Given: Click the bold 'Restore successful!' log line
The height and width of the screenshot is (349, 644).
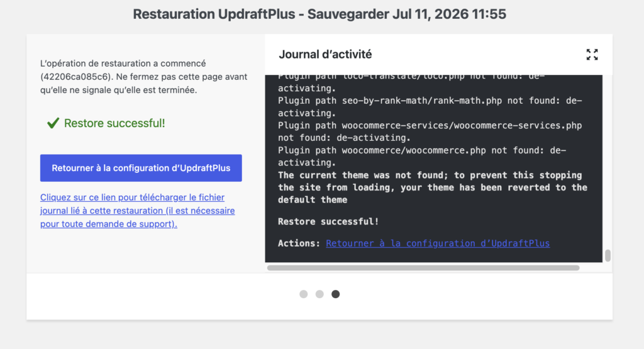Looking at the screenshot, I should [328, 221].
